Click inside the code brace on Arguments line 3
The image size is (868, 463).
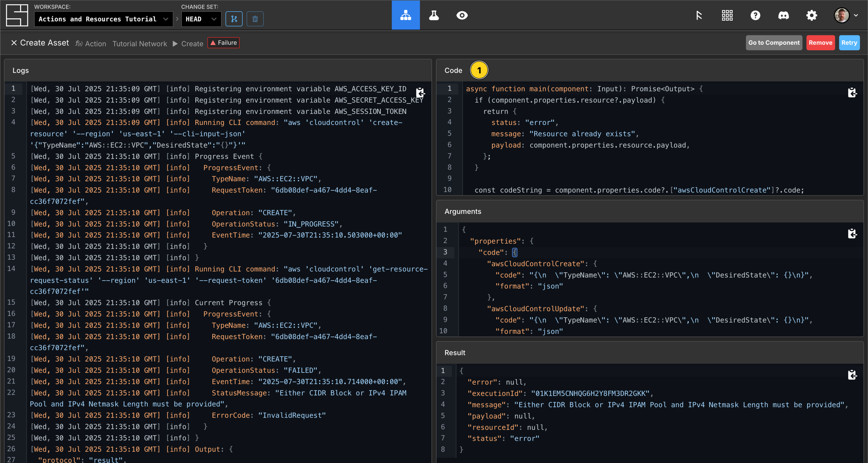tap(515, 252)
